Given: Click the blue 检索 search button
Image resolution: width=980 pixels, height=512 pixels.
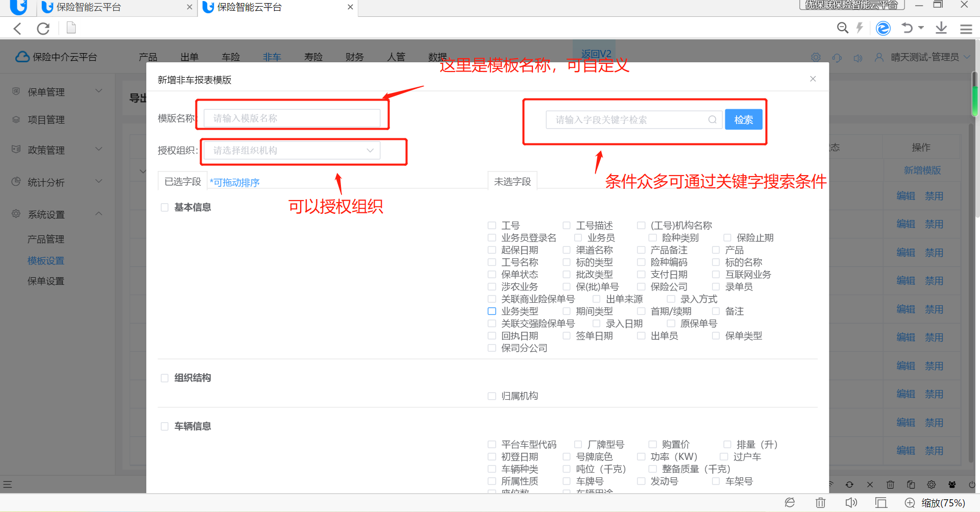Looking at the screenshot, I should (744, 119).
